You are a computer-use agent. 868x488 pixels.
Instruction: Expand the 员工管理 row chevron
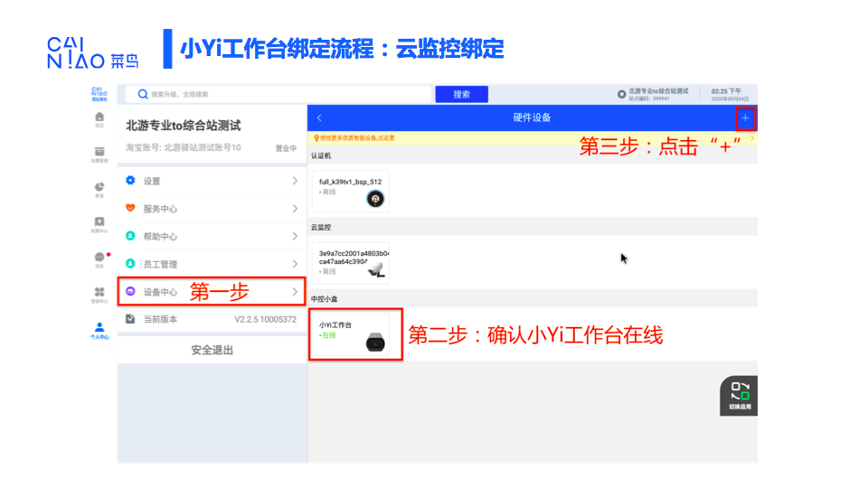(x=295, y=264)
